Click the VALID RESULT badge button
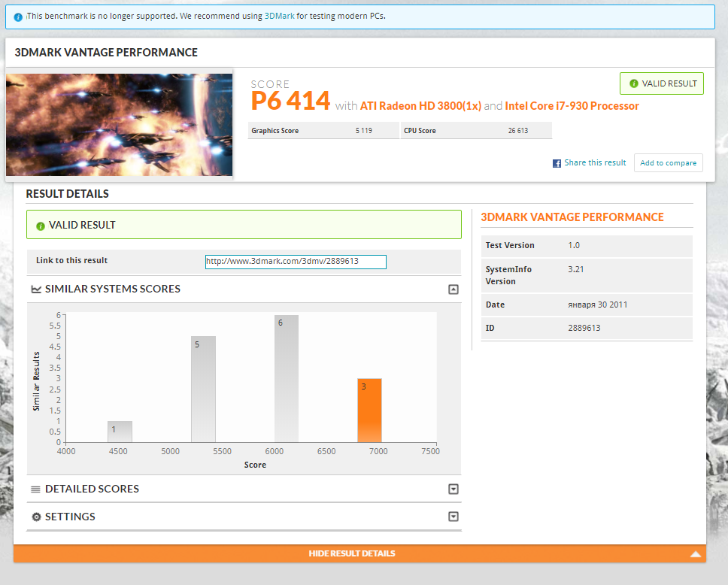Viewport: 728px width, 585px height. pos(662,83)
